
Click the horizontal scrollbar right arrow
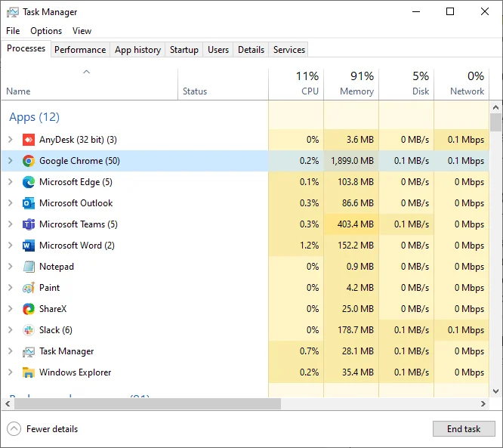click(483, 403)
